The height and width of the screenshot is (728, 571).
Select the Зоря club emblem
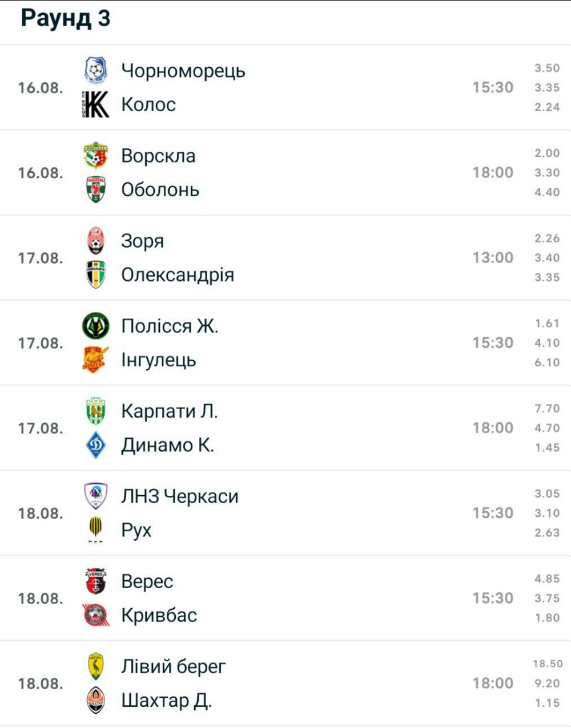coord(96,241)
